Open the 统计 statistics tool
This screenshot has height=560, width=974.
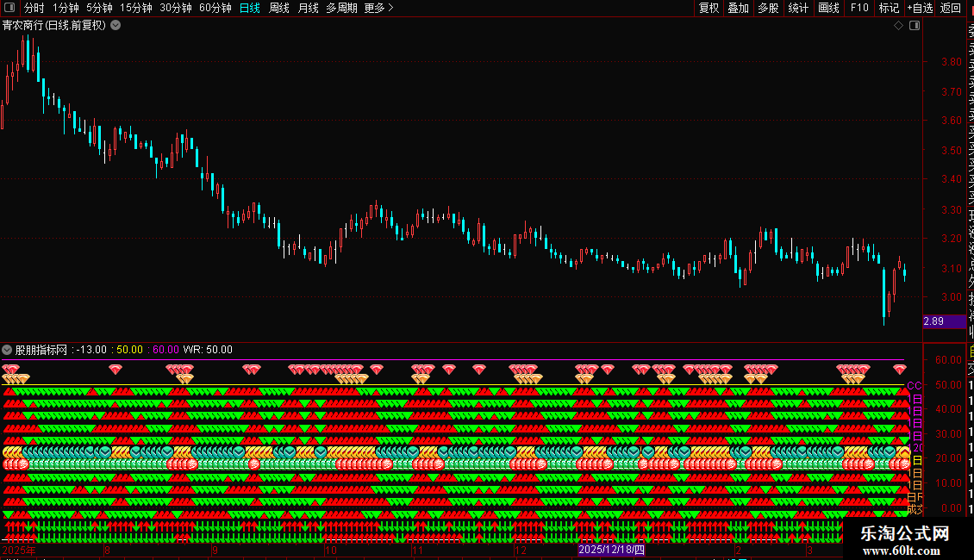(798, 8)
